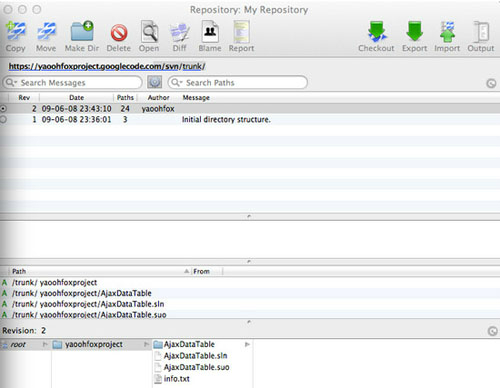Select the radio button for revision 2
500x388 pixels.
(3, 109)
